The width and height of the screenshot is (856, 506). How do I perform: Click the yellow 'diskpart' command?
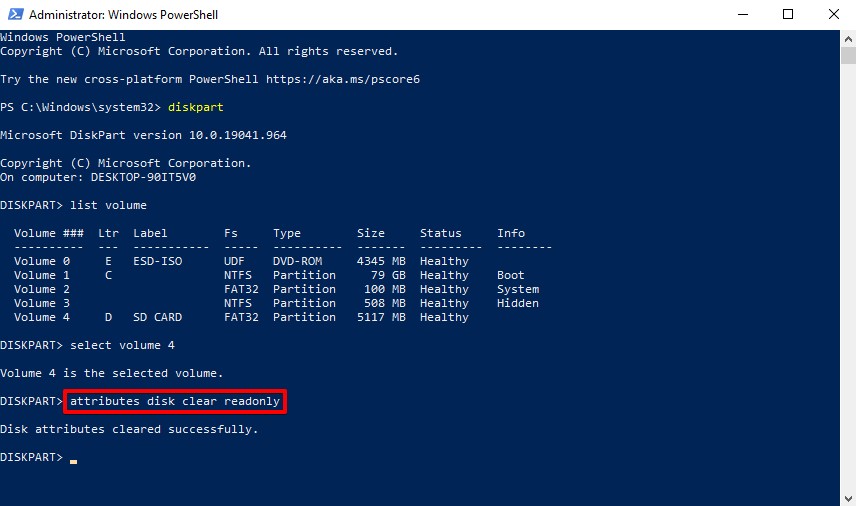[x=195, y=107]
